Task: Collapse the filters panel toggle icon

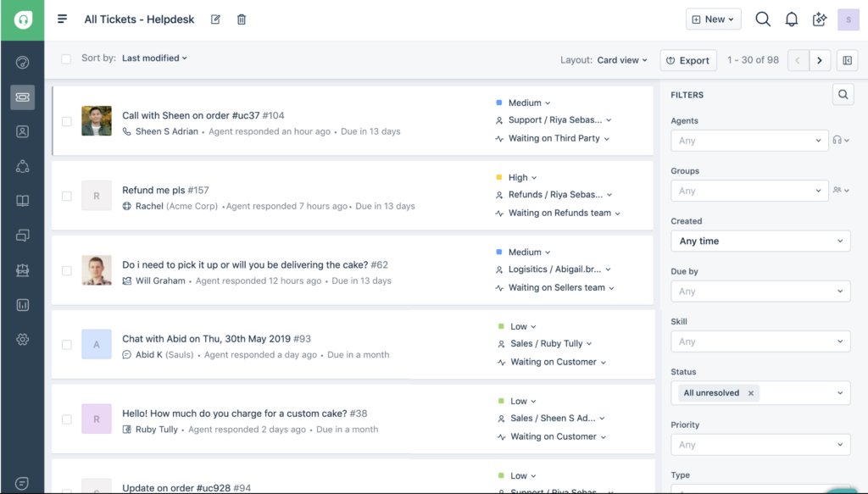Action: tap(847, 60)
